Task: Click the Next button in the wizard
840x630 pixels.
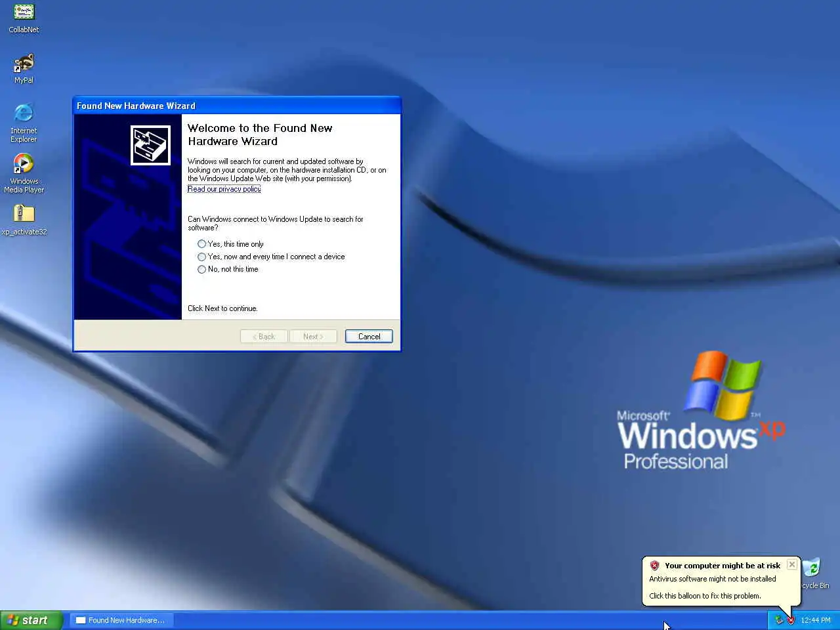Action: pyautogui.click(x=313, y=337)
